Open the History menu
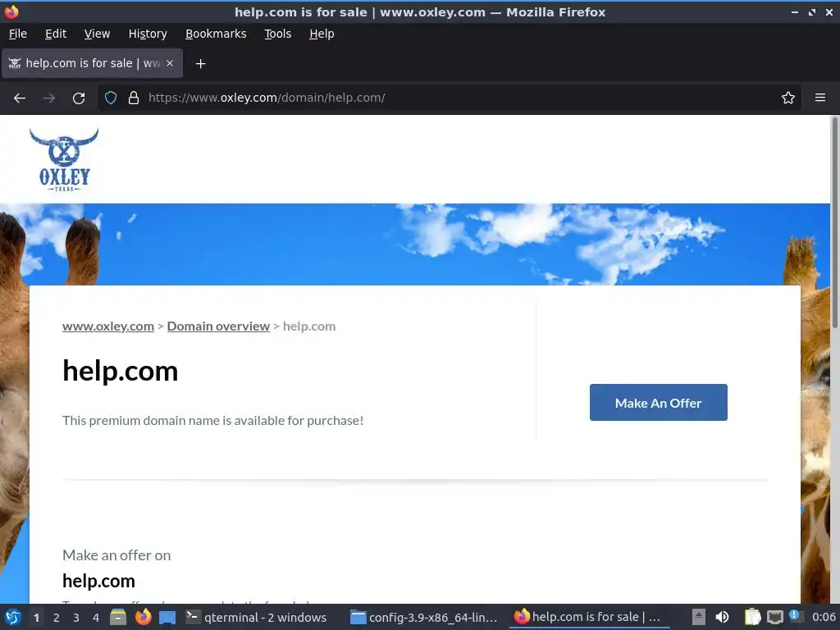The height and width of the screenshot is (630, 840). point(148,34)
